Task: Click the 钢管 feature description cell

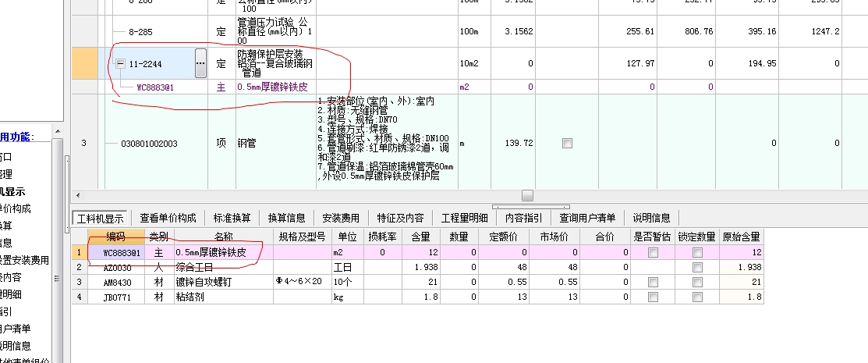Action: click(x=387, y=142)
